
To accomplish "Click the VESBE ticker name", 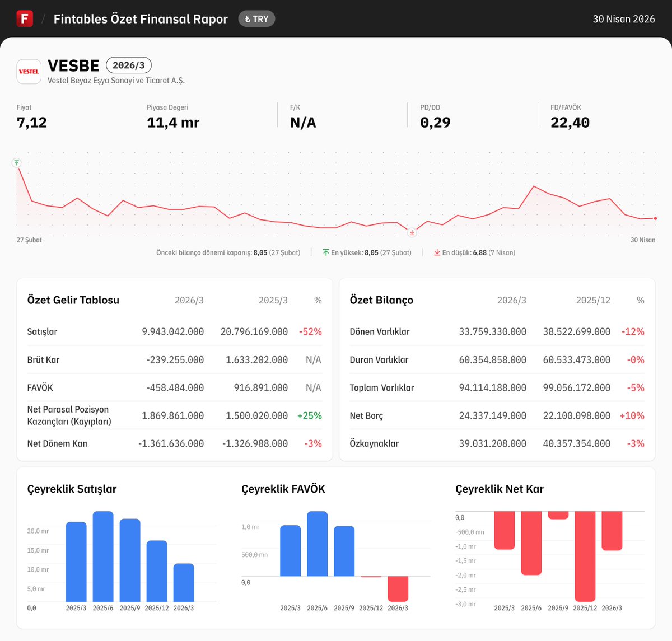I will pyautogui.click(x=73, y=65).
